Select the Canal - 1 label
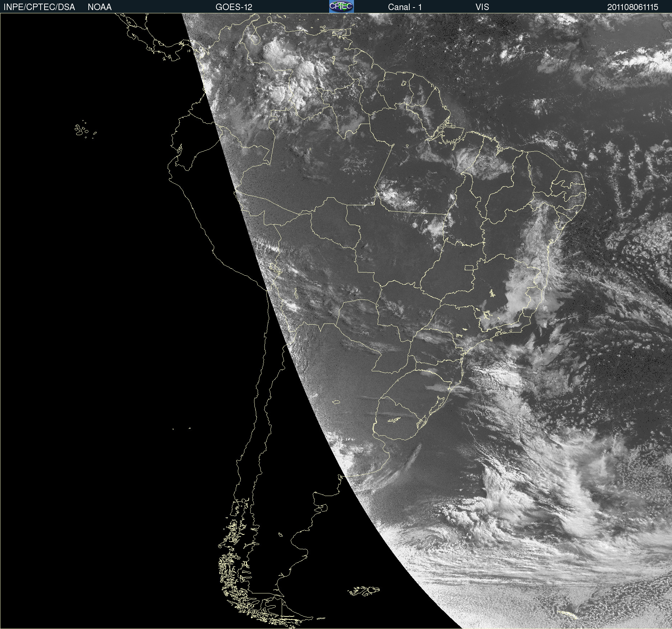672x629 pixels. pos(405,7)
